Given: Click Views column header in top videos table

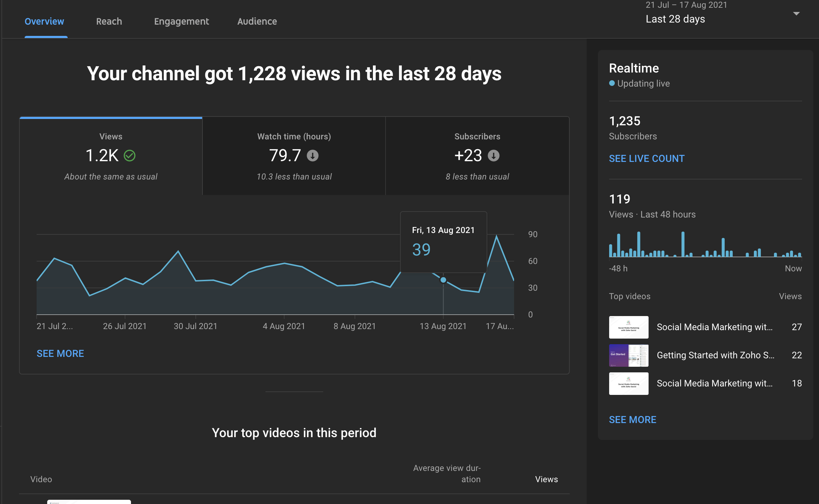Looking at the screenshot, I should (x=546, y=479).
